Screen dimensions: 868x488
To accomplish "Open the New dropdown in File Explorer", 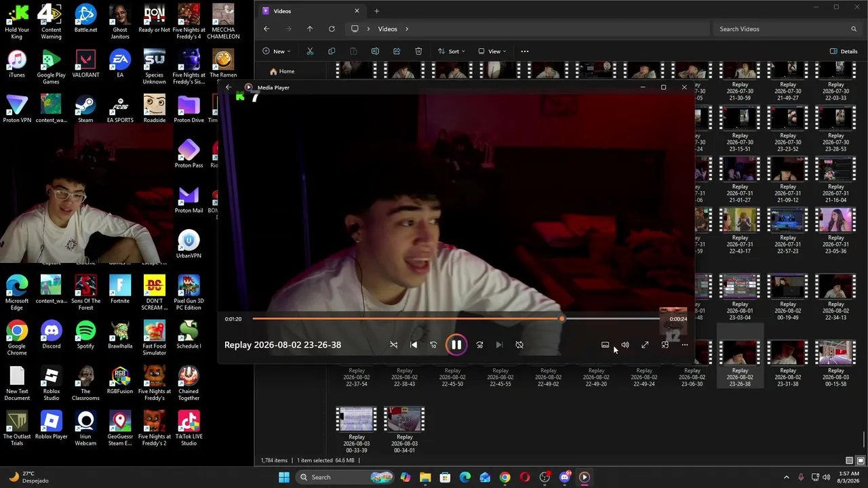I will click(277, 52).
